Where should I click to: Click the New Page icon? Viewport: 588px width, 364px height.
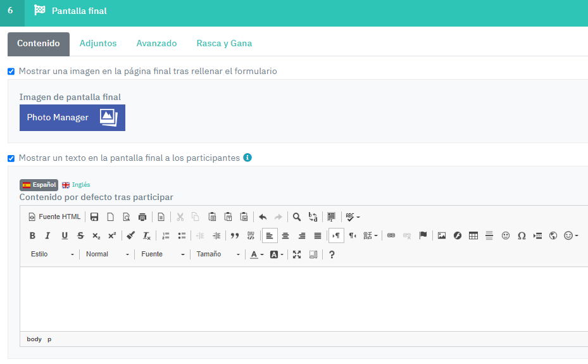(x=110, y=217)
